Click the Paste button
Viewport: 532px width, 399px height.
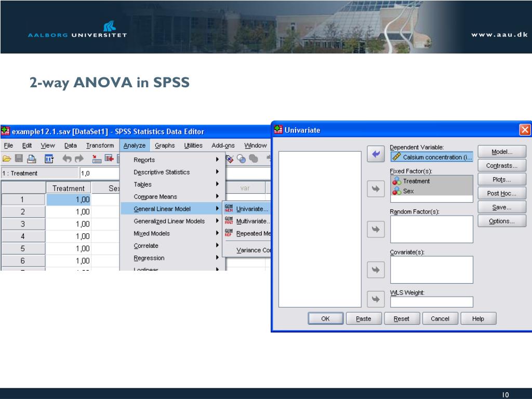tap(364, 318)
